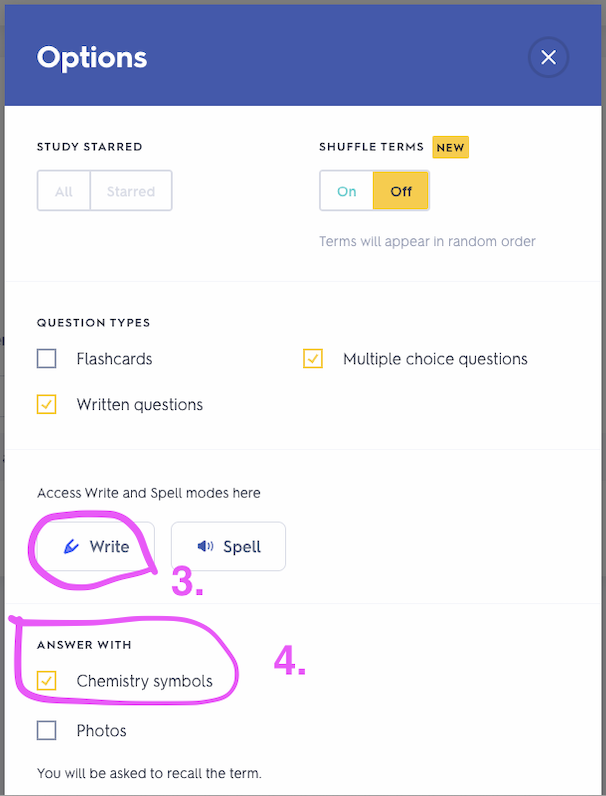Open Spell mode
The width and height of the screenshot is (606, 796).
pyautogui.click(x=228, y=546)
